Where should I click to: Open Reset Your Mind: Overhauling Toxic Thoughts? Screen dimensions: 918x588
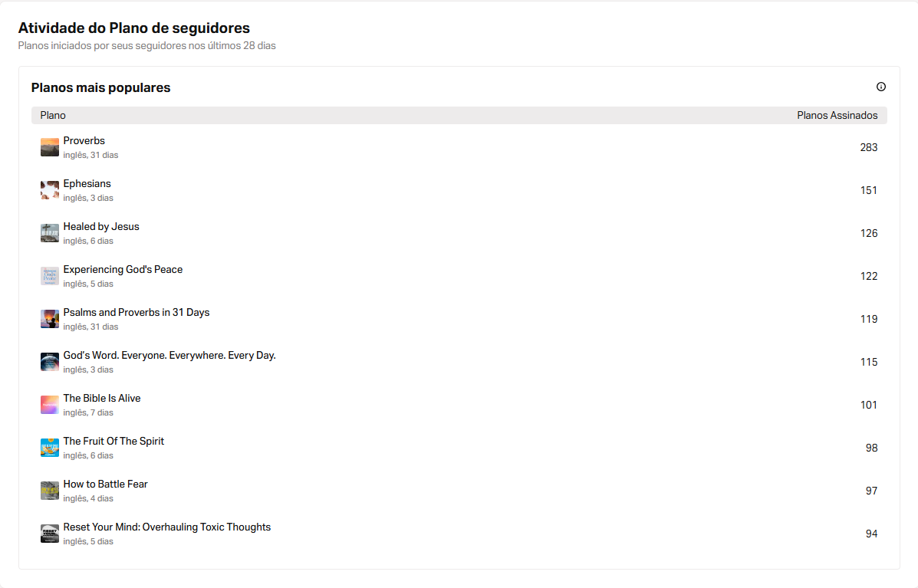coord(167,527)
